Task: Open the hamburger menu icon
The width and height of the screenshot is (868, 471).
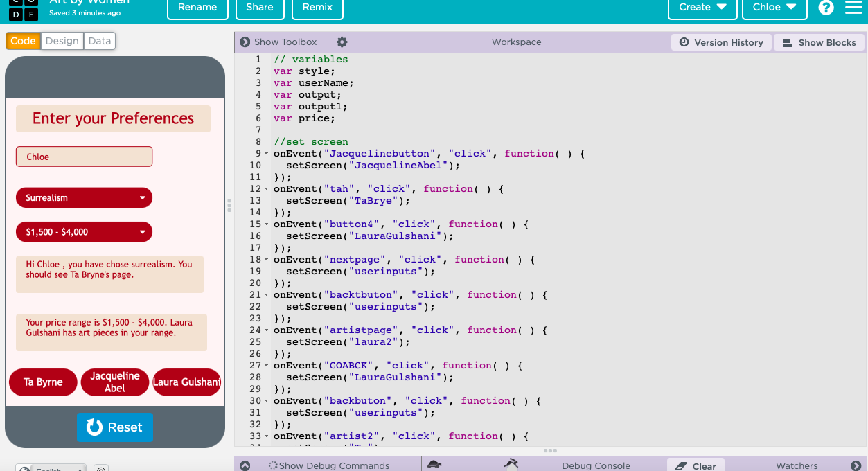Action: [x=853, y=7]
